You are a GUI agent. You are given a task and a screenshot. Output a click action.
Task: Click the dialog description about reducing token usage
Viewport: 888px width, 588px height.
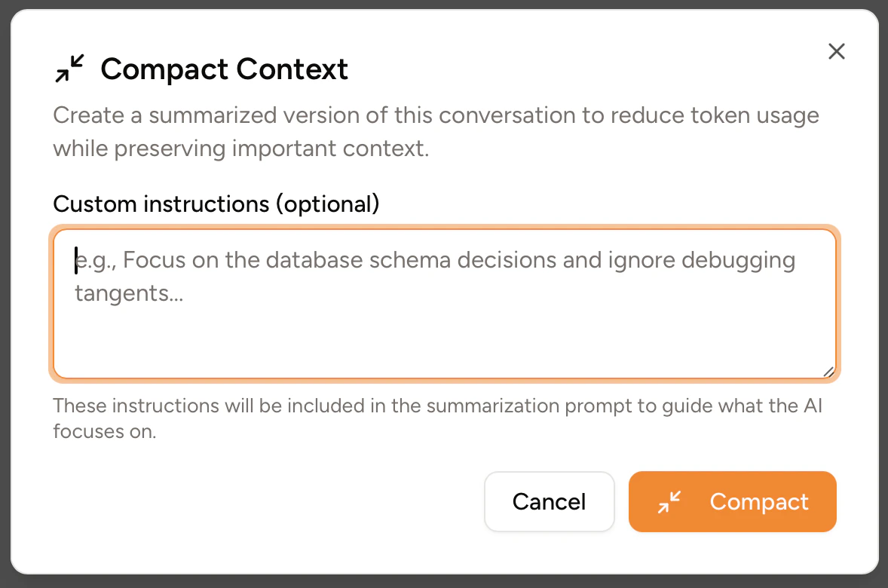(436, 131)
